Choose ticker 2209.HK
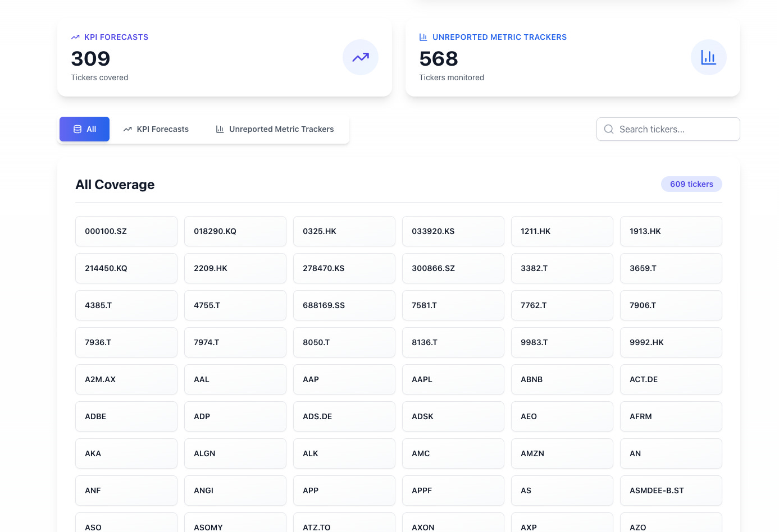Image resolution: width=779 pixels, height=532 pixels. (235, 268)
